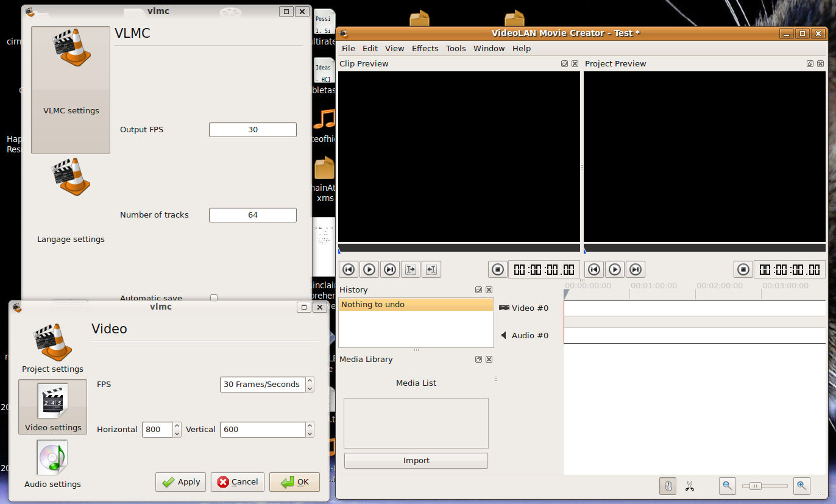836x504 pixels.
Task: Toggle the Automatic save checkbox
Action: [x=214, y=298]
